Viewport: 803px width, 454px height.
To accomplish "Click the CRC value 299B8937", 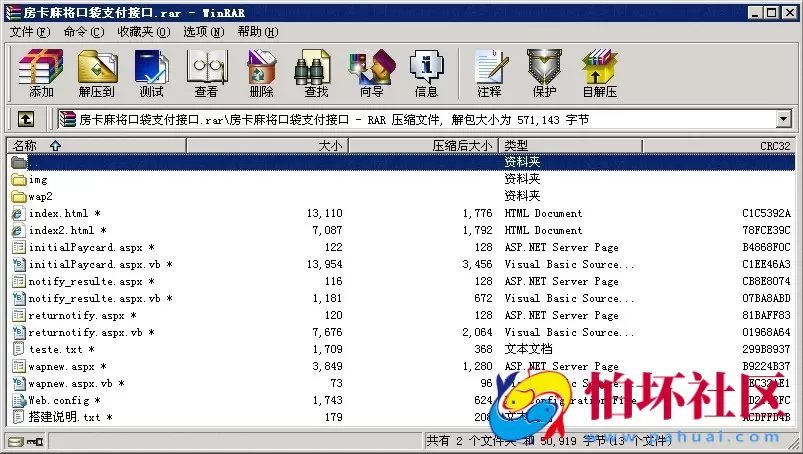I will (767, 349).
